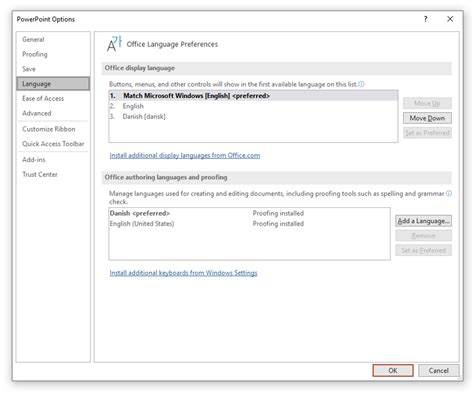Open Customize Ribbon settings

tap(49, 129)
